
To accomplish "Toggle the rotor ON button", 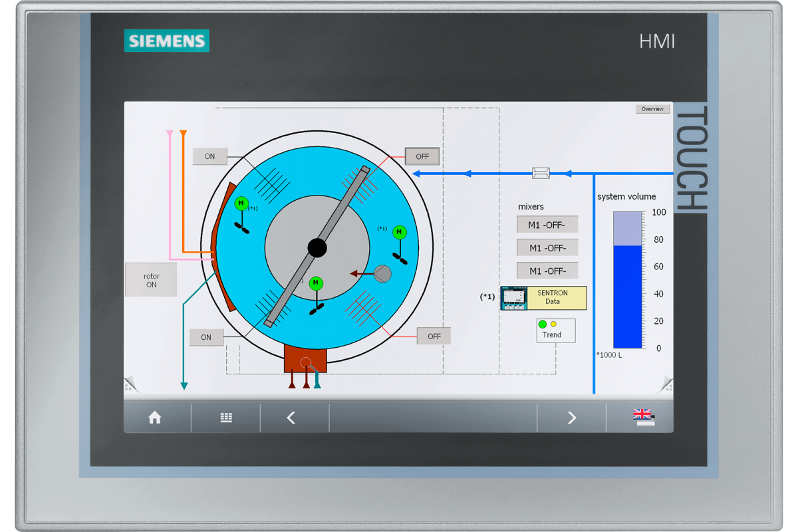I will pyautogui.click(x=151, y=280).
